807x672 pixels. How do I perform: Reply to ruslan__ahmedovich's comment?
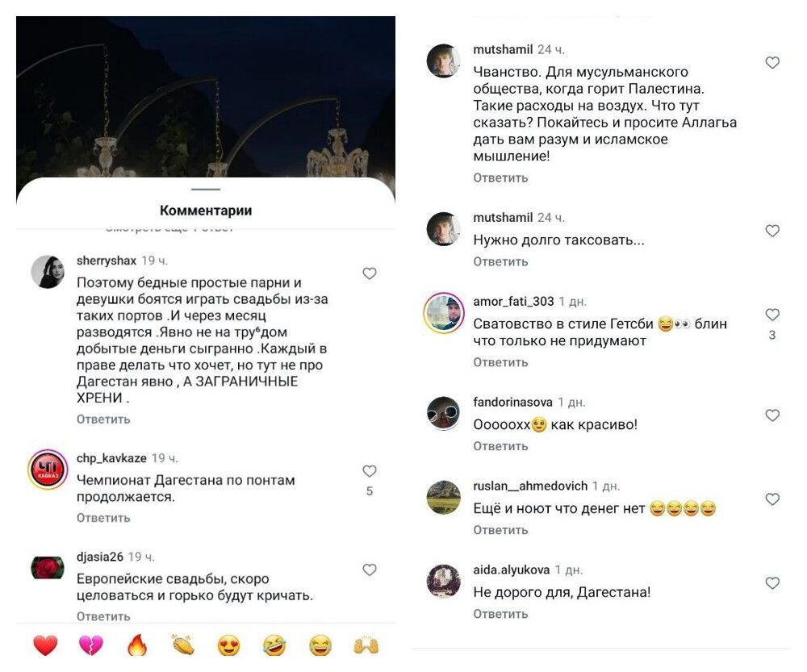click(500, 530)
